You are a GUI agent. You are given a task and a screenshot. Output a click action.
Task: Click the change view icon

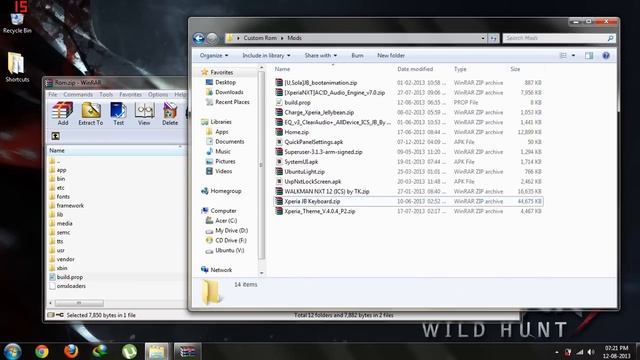coord(563,56)
